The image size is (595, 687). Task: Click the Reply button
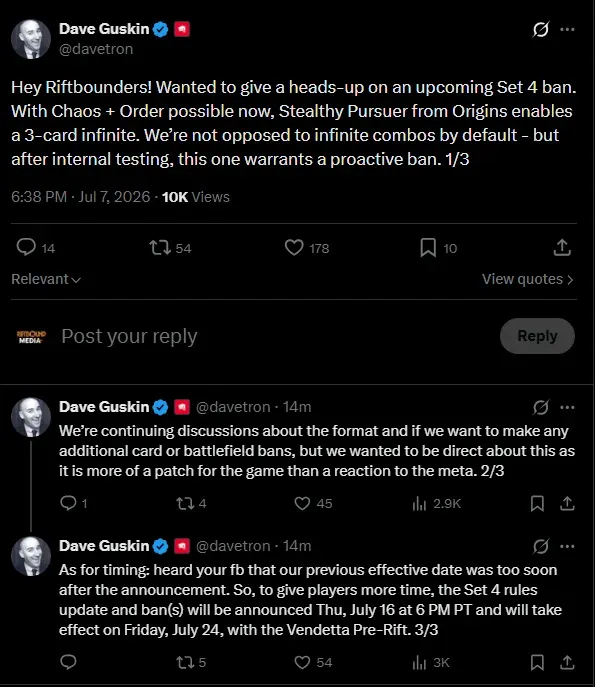pos(537,336)
